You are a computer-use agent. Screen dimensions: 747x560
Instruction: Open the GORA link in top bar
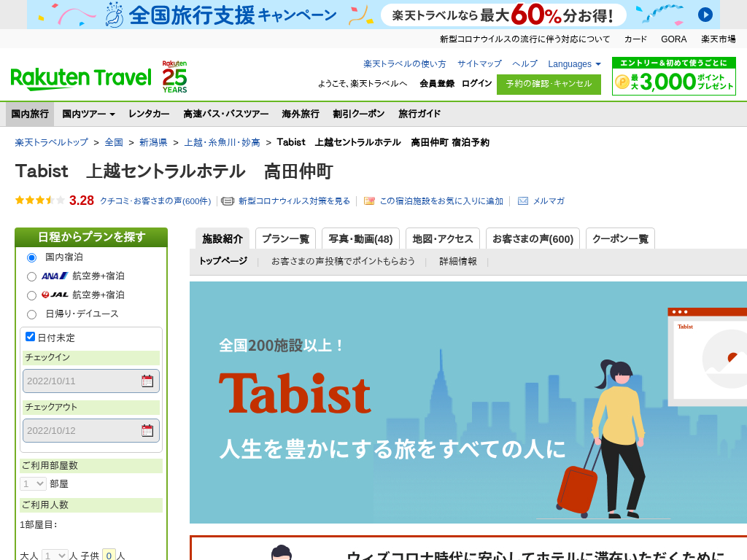[673, 39]
